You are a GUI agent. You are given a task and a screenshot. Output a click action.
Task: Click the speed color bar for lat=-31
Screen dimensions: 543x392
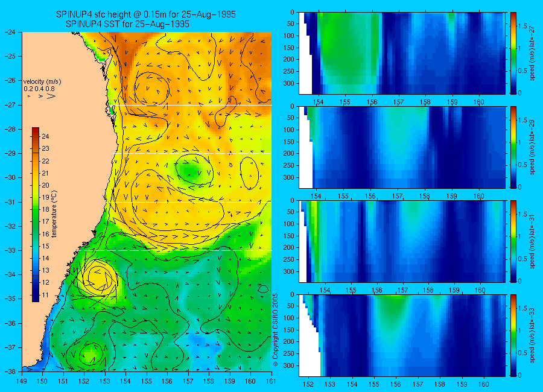coord(513,241)
